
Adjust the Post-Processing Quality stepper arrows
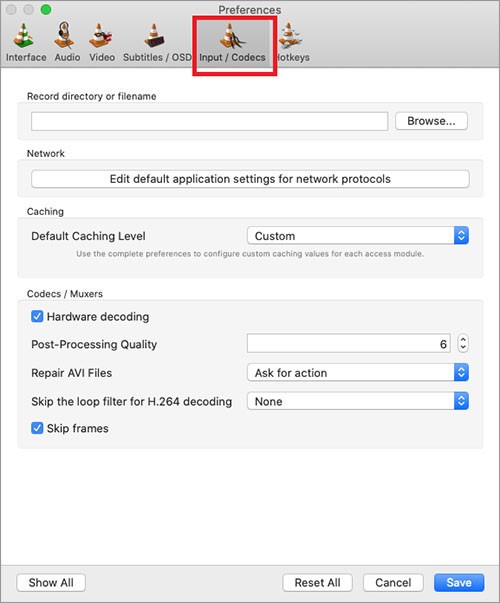pyautogui.click(x=463, y=343)
